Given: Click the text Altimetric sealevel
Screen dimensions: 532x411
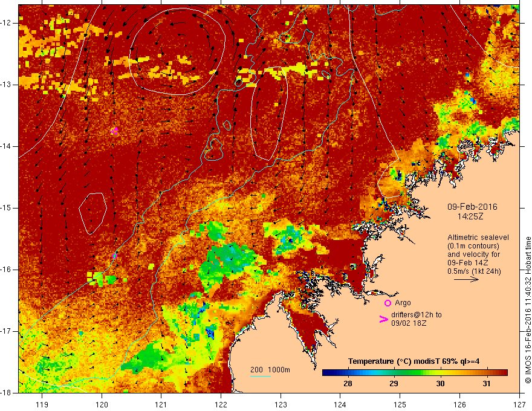Looking at the screenshot, I should [x=478, y=238].
